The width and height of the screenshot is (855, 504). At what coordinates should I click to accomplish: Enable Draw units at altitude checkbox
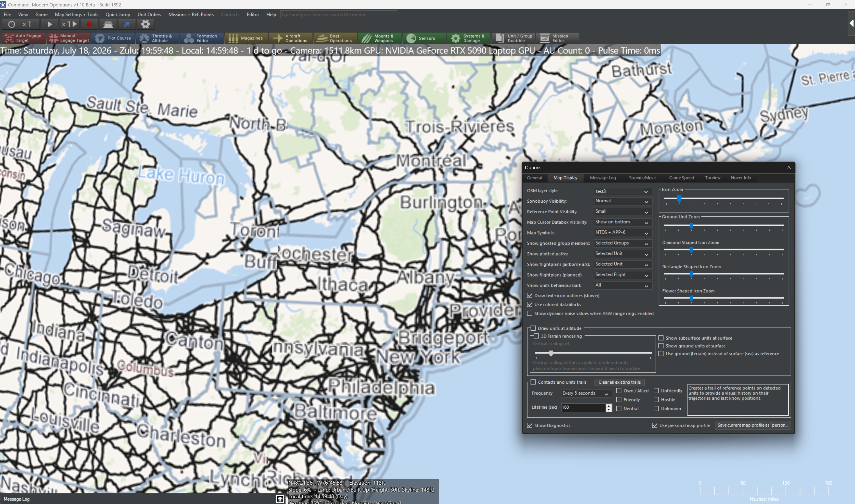point(533,328)
